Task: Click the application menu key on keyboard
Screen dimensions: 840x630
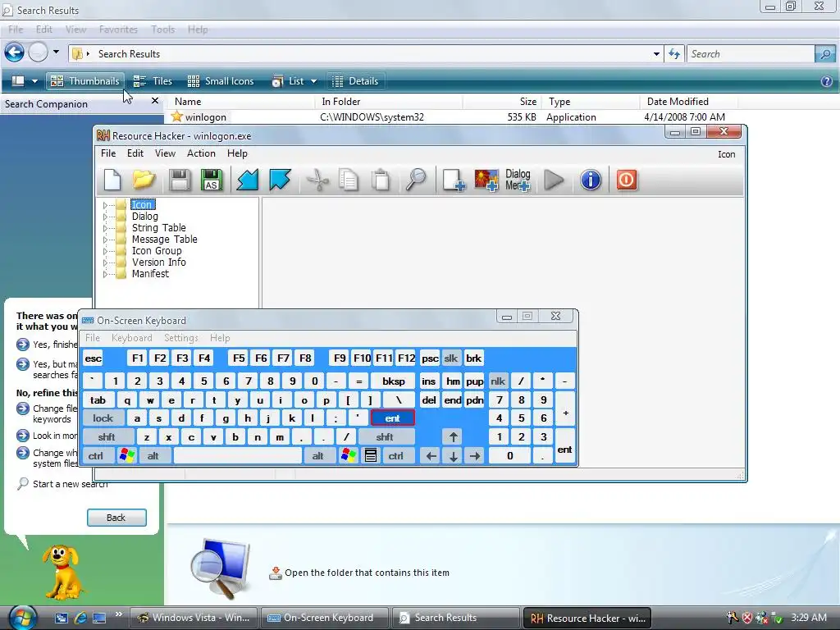Action: (x=370, y=455)
